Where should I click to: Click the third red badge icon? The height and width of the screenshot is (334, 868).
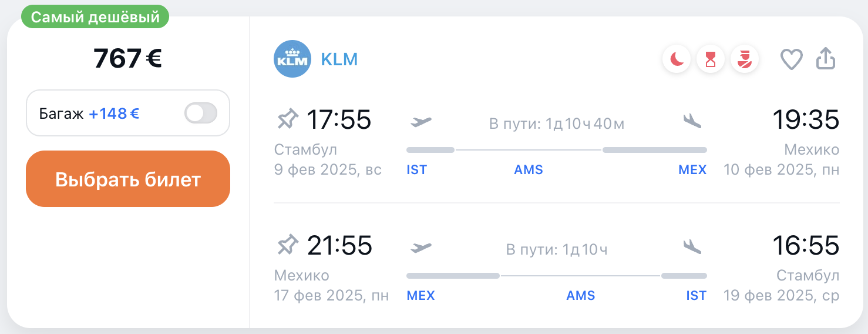(745, 59)
